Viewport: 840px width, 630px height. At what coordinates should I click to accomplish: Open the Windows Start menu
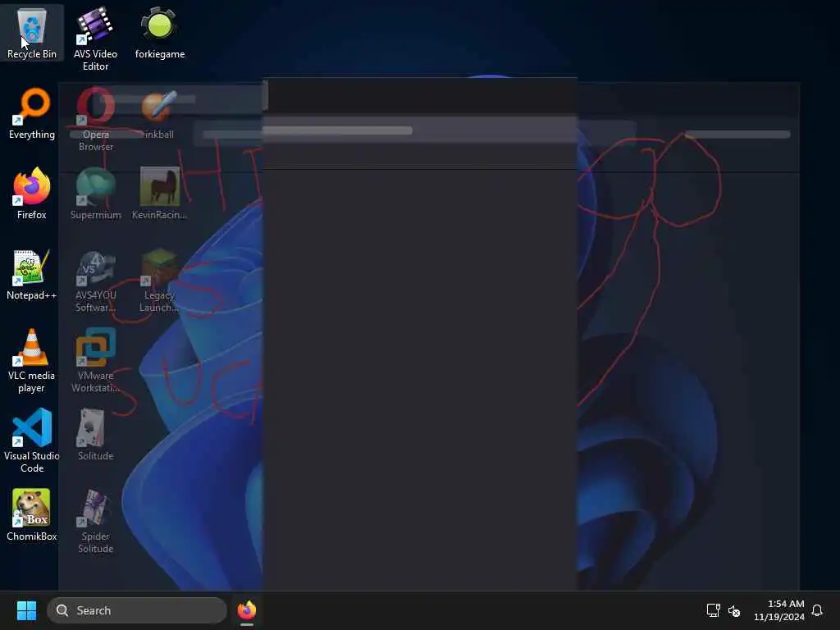click(x=26, y=610)
